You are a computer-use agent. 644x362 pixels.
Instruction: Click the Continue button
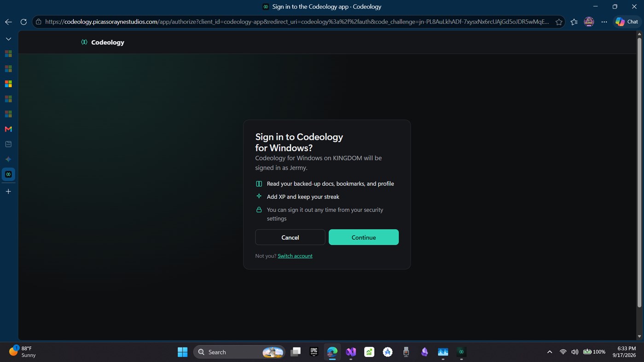[x=364, y=237]
